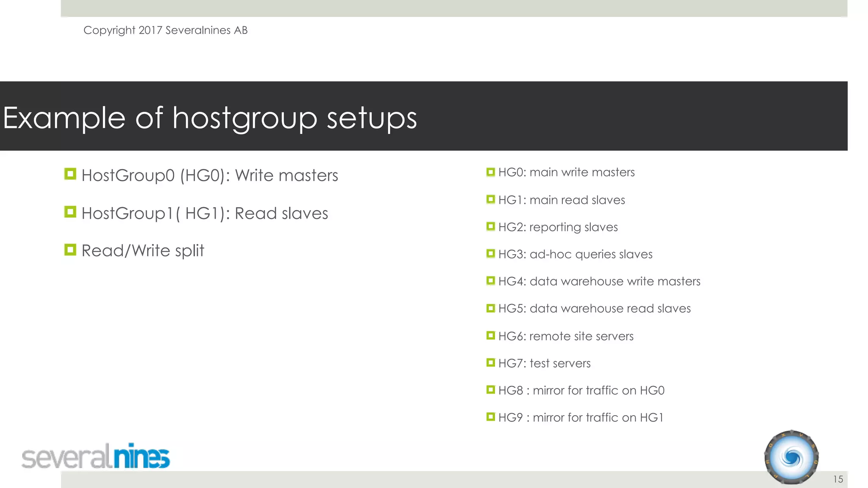This screenshot has width=868, height=488.
Task: Click the HG3: ad-hoc queries slaves line
Action: click(575, 254)
